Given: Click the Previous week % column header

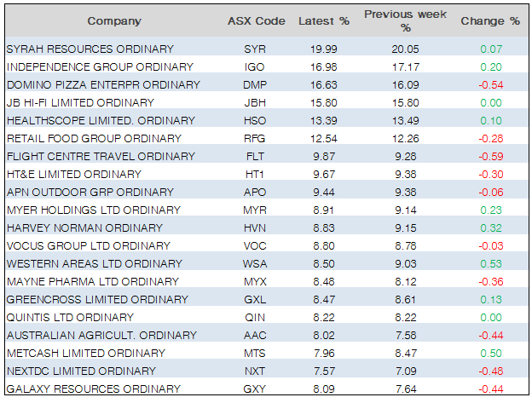Looking at the screenshot, I should (405, 21).
